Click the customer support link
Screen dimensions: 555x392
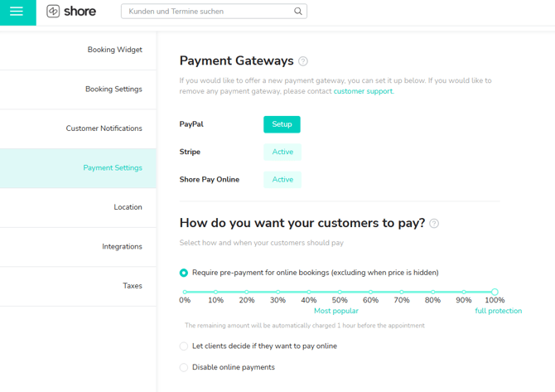coord(363,91)
